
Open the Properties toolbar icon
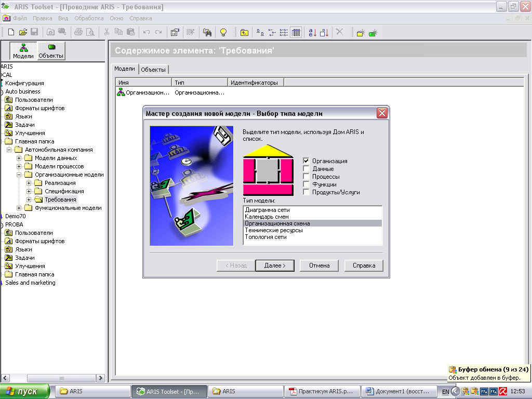click(175, 32)
